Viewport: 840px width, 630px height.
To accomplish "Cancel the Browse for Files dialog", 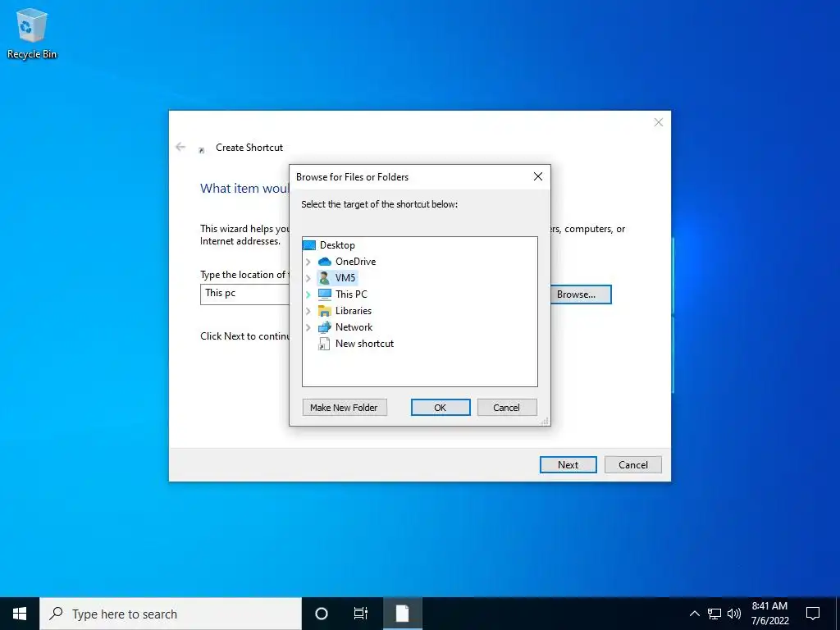I will (506, 408).
